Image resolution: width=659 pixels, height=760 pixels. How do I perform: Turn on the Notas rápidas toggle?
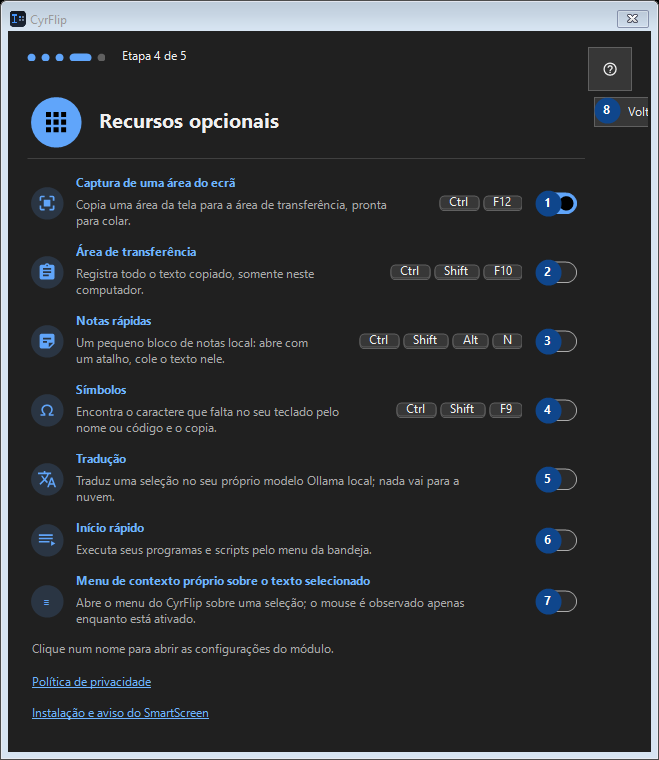coord(556,341)
